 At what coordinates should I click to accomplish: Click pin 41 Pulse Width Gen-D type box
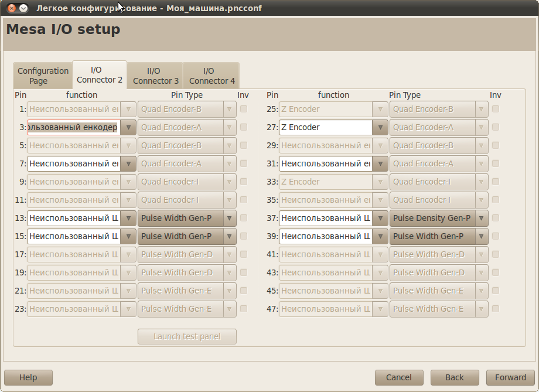439,254
